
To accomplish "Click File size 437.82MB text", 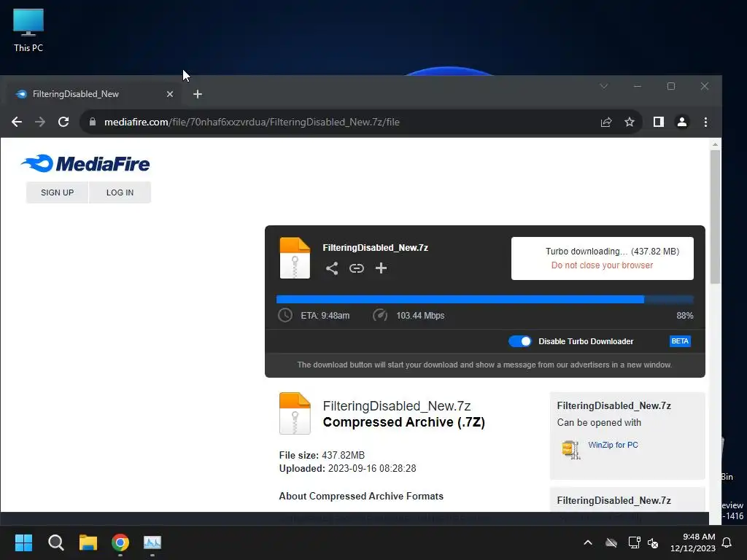I will pyautogui.click(x=322, y=455).
